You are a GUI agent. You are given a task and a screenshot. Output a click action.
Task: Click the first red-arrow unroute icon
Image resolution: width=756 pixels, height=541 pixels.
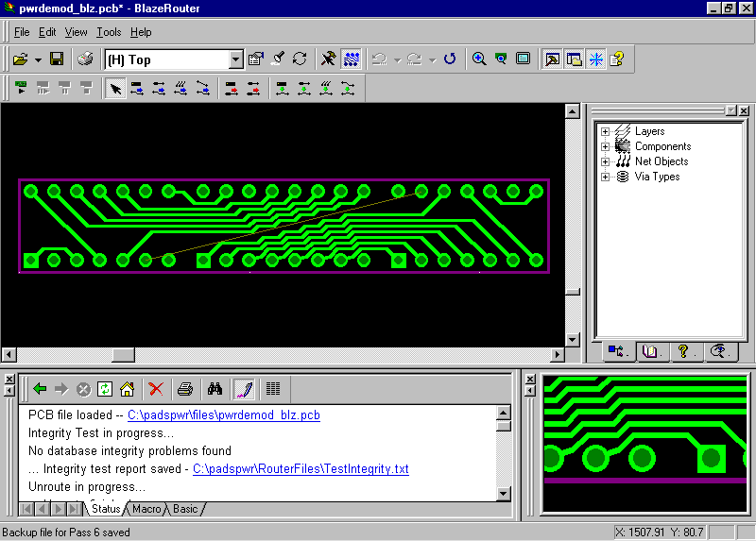(232, 89)
